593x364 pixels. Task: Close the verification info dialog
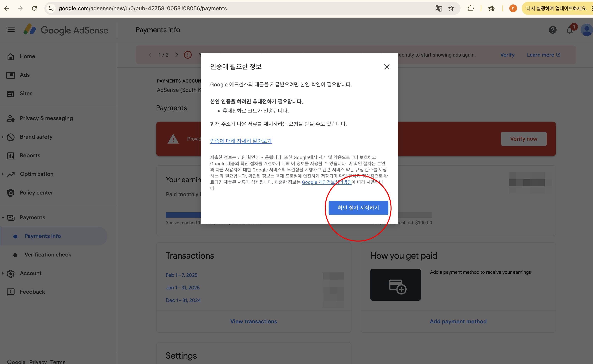(x=387, y=67)
